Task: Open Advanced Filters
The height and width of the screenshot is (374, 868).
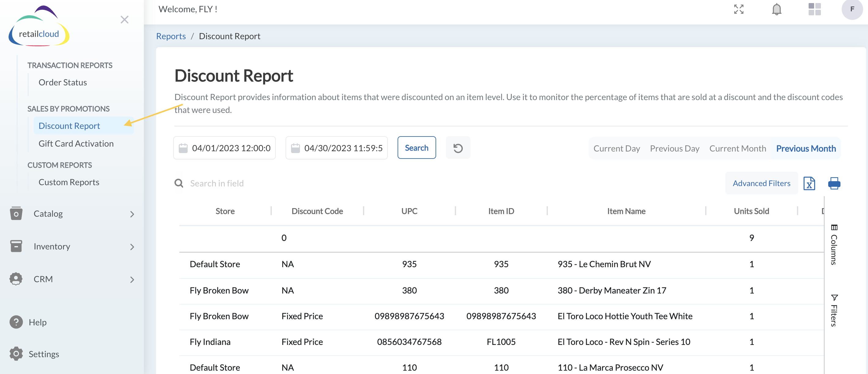Action: coord(761,183)
